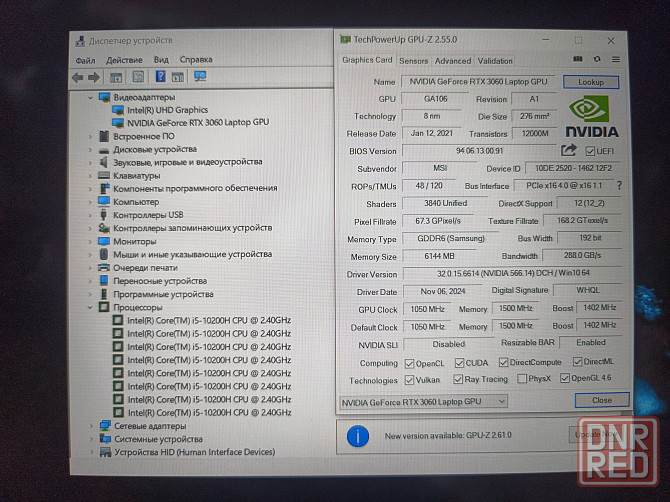Switch to the Advanced tab
This screenshot has width=670, height=502.
coord(453,61)
